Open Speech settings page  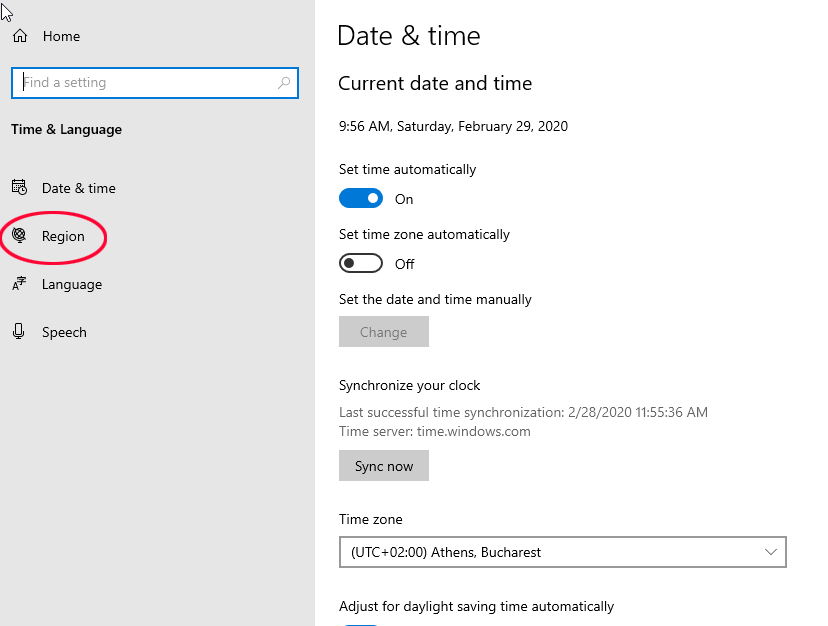click(x=64, y=332)
